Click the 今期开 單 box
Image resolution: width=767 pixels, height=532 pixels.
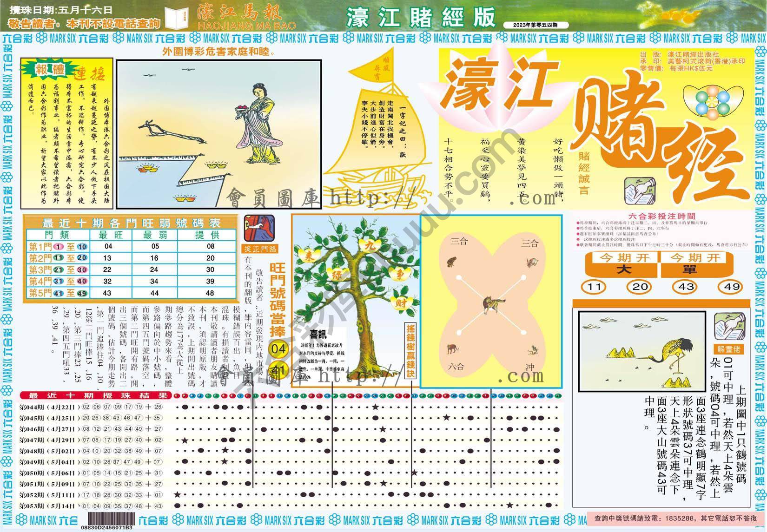point(697,264)
